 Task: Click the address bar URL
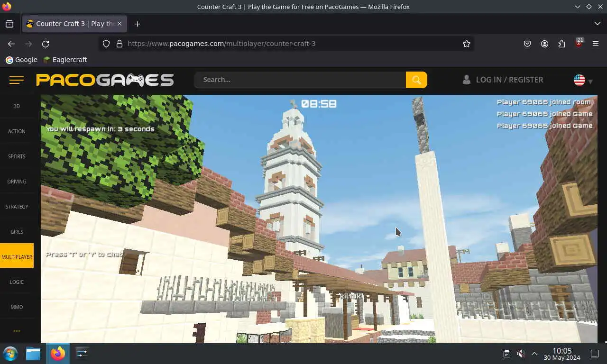tap(221, 44)
